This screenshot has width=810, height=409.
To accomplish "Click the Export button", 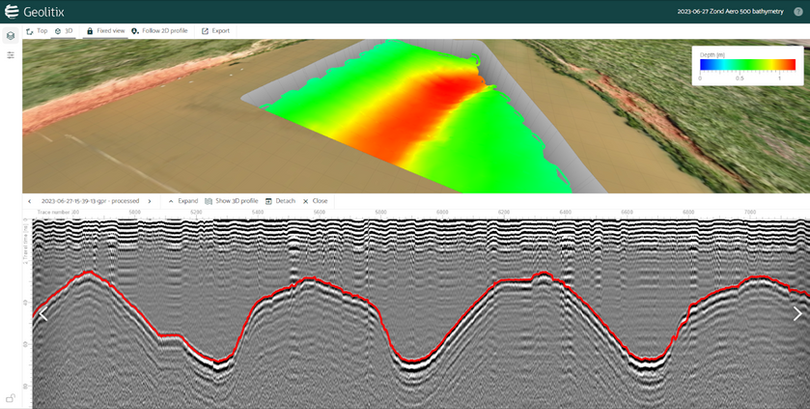I will click(215, 31).
